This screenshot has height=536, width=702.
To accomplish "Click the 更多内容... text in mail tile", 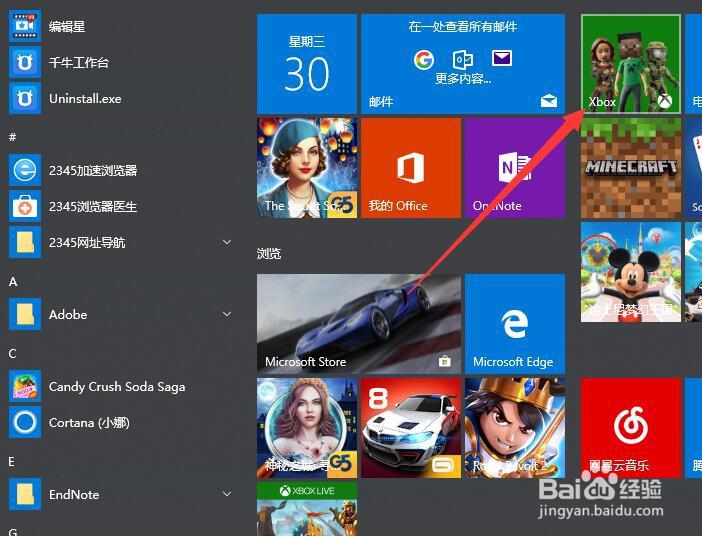I will click(x=463, y=79).
